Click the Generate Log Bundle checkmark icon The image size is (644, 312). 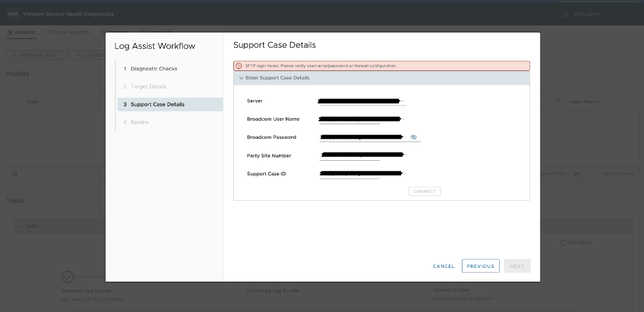68,277
